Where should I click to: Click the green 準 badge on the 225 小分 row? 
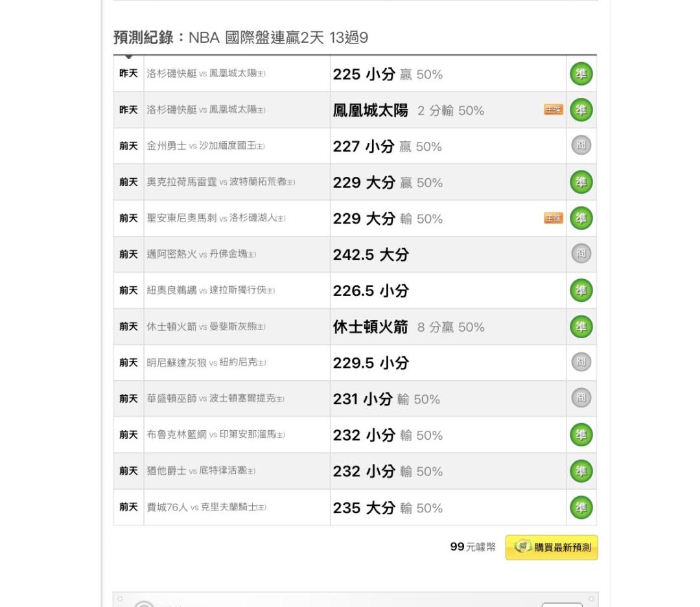coord(581,74)
